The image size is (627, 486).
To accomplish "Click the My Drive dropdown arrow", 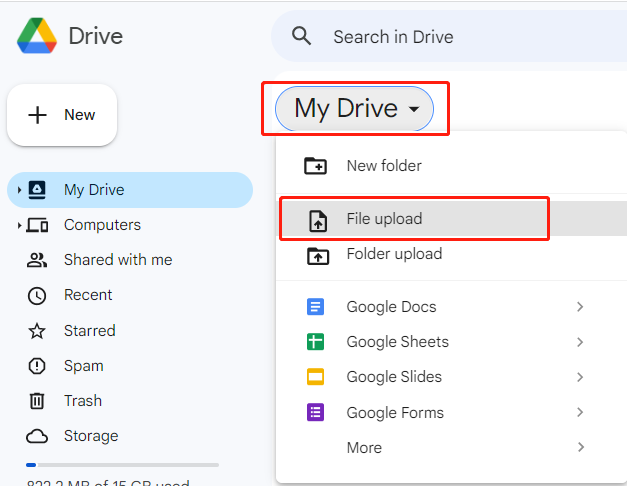I will 414,109.
